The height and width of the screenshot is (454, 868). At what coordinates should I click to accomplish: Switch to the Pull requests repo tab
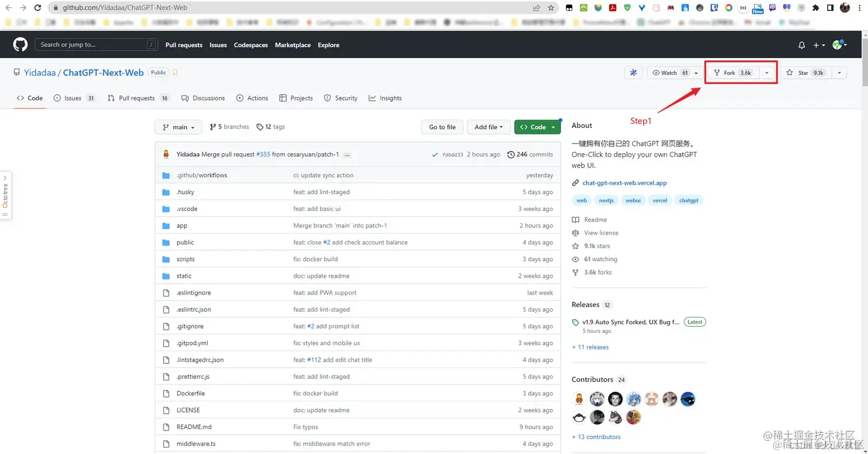[138, 98]
